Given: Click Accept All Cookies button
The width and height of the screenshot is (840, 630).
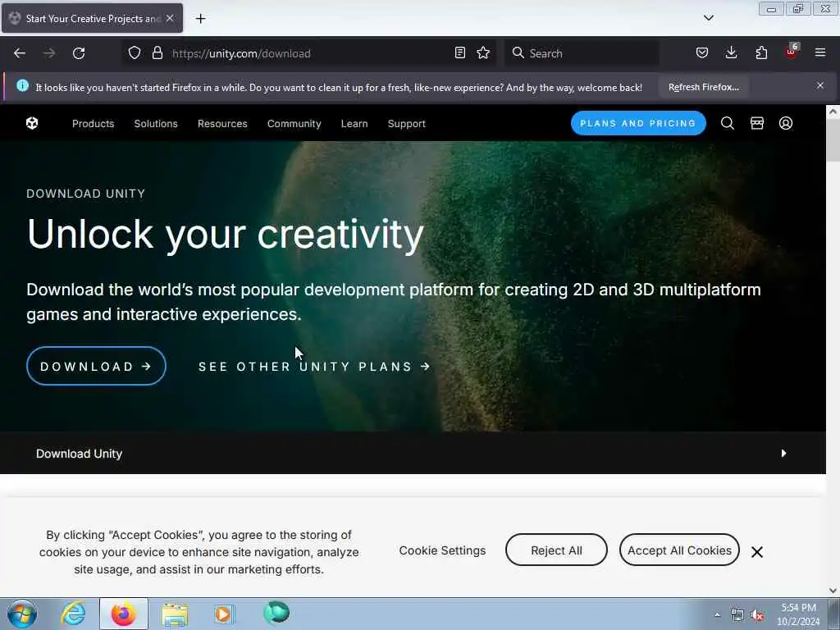Looking at the screenshot, I should coord(679,550).
